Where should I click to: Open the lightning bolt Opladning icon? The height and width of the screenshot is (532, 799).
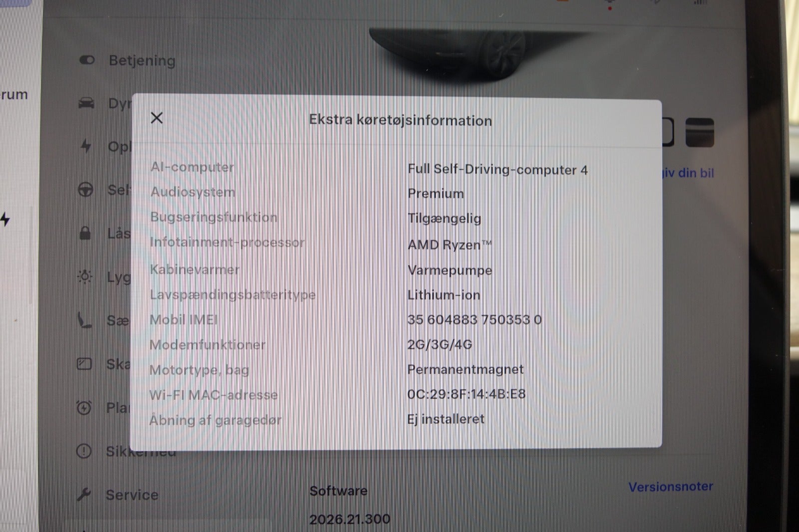86,145
